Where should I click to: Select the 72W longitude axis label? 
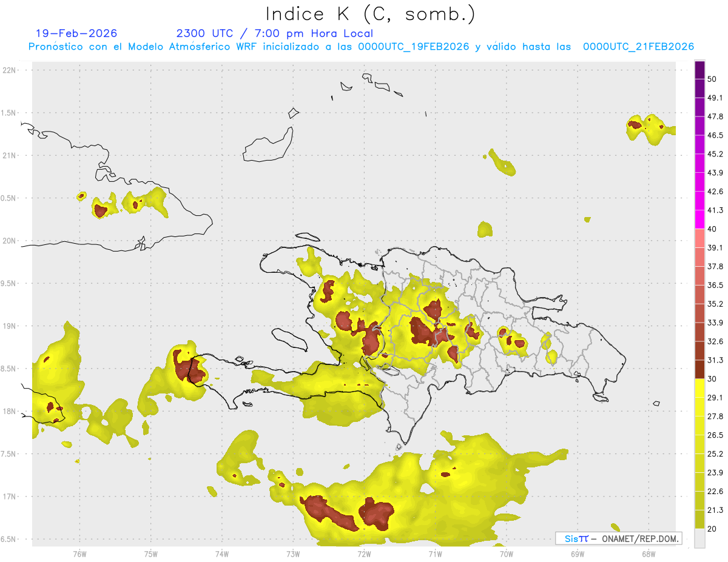tap(364, 554)
